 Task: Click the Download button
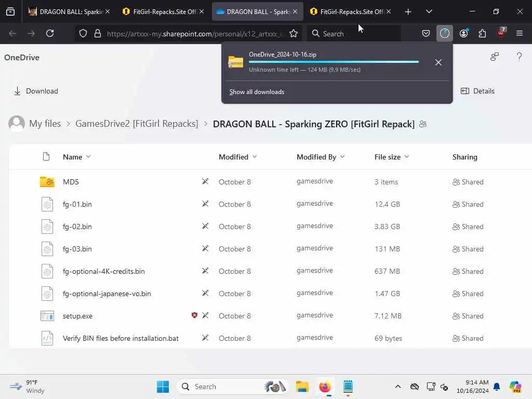point(36,91)
